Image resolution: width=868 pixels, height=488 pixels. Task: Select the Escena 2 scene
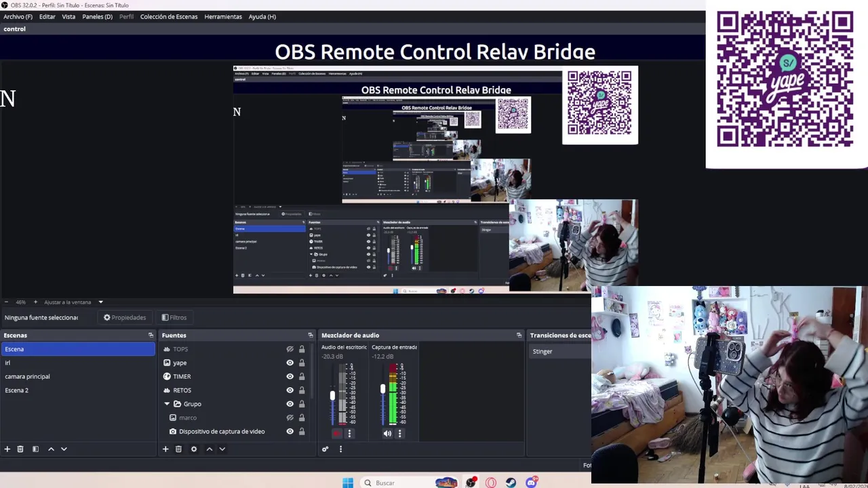pyautogui.click(x=78, y=390)
